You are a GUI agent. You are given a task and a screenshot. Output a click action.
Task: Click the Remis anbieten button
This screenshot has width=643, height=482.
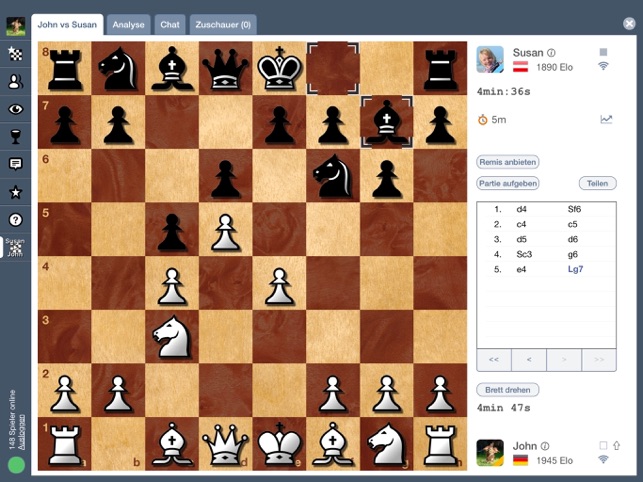coord(508,162)
